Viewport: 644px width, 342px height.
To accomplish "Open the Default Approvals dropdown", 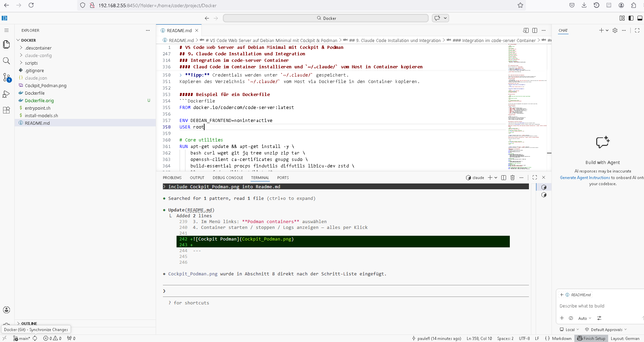I will click(x=606, y=329).
